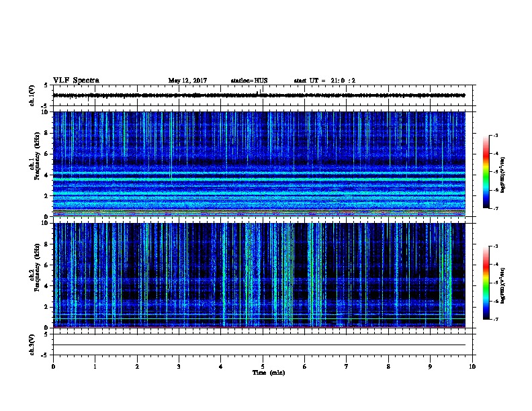Click the "4" kHz tick of ch.2 spectrogram

[x=48, y=286]
